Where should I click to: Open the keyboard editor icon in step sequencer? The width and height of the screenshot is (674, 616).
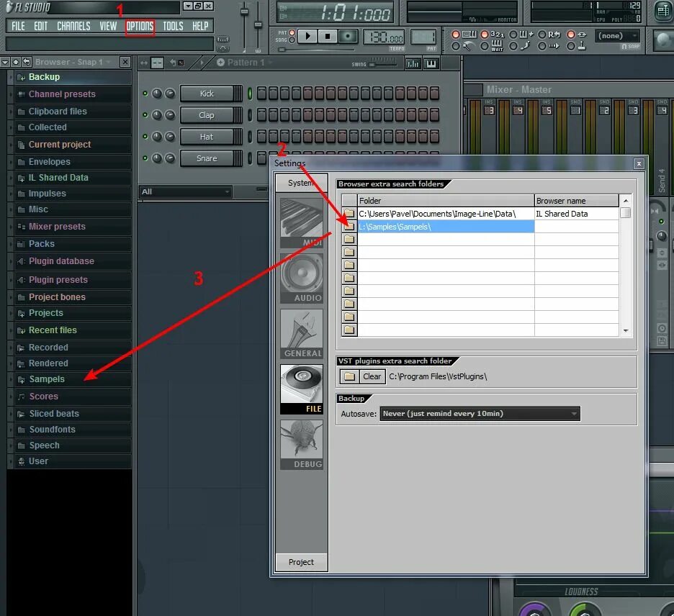[431, 63]
